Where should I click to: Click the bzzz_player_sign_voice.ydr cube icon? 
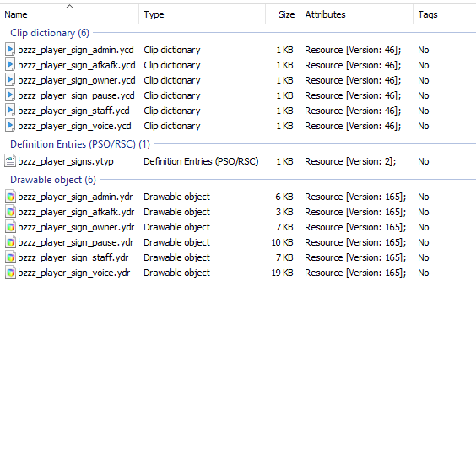pos(10,273)
